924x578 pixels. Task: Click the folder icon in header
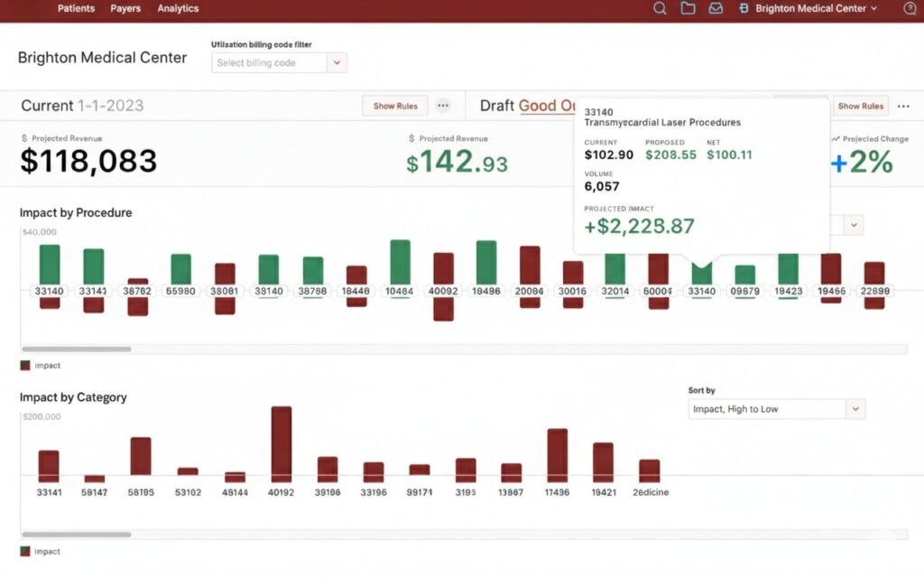click(688, 8)
